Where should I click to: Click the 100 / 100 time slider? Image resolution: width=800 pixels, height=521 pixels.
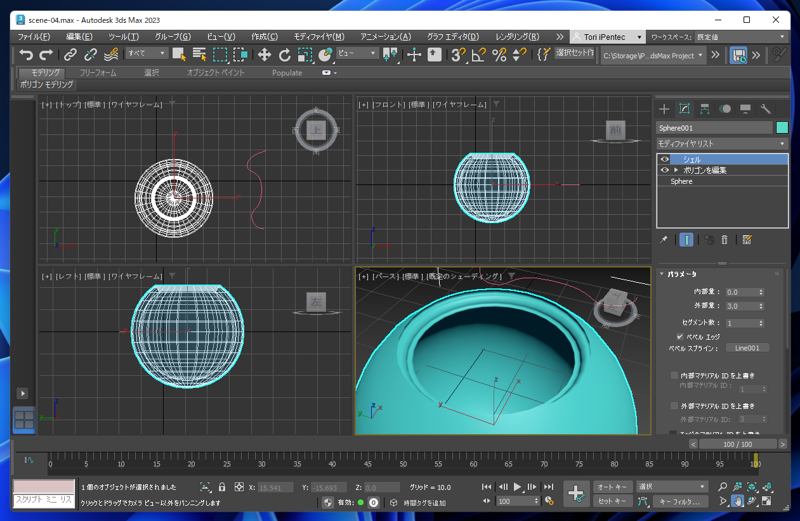point(738,444)
